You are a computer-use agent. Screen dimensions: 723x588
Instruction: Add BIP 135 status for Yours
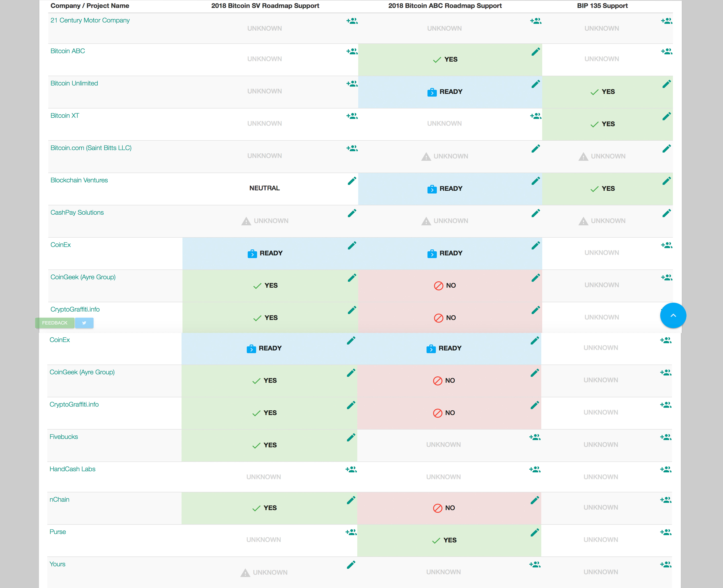click(x=666, y=565)
